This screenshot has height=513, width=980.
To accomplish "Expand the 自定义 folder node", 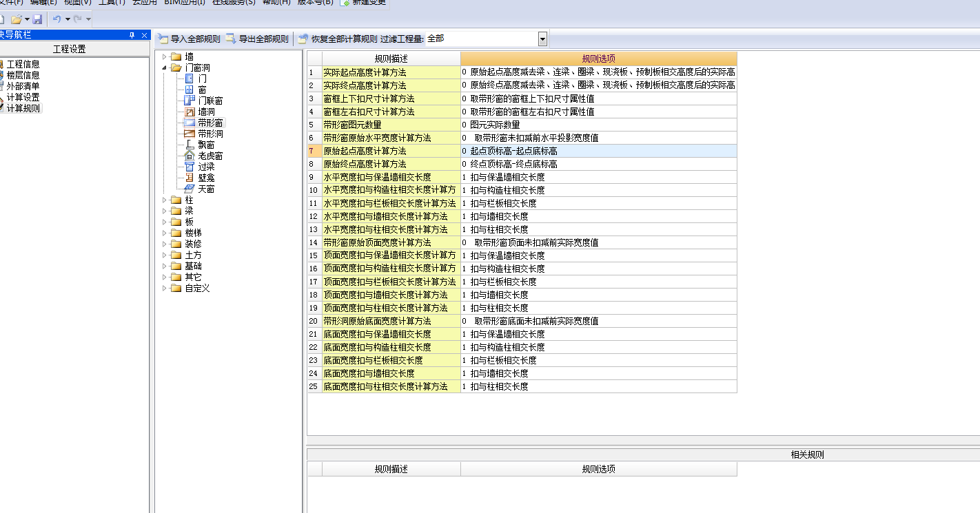I will tap(164, 288).
